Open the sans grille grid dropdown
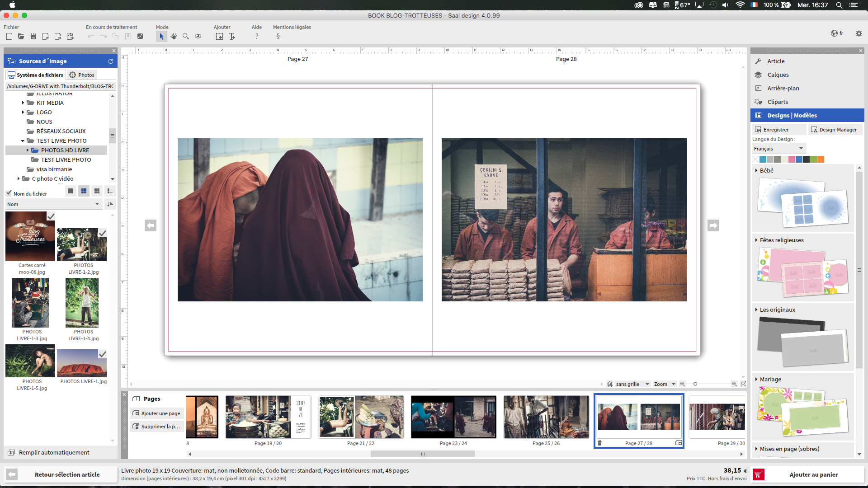 pyautogui.click(x=632, y=384)
